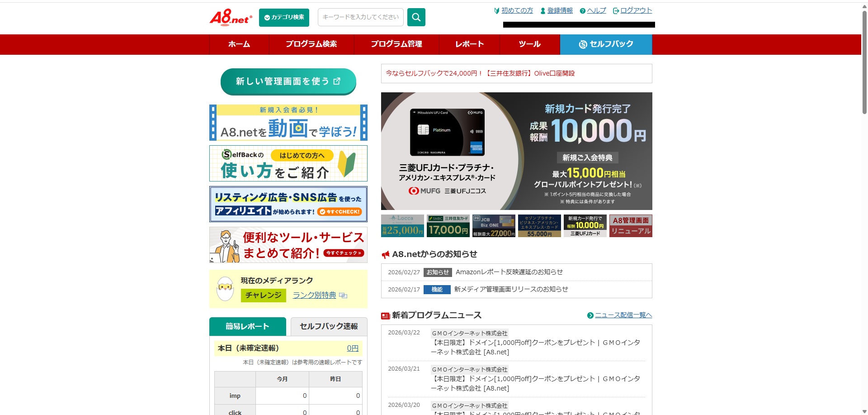Open the カテゴリ検索 category search button
The width and height of the screenshot is (868, 415).
click(x=284, y=18)
